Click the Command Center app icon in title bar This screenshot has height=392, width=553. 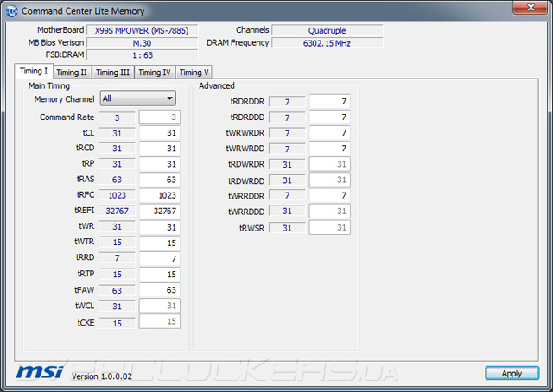[11, 11]
